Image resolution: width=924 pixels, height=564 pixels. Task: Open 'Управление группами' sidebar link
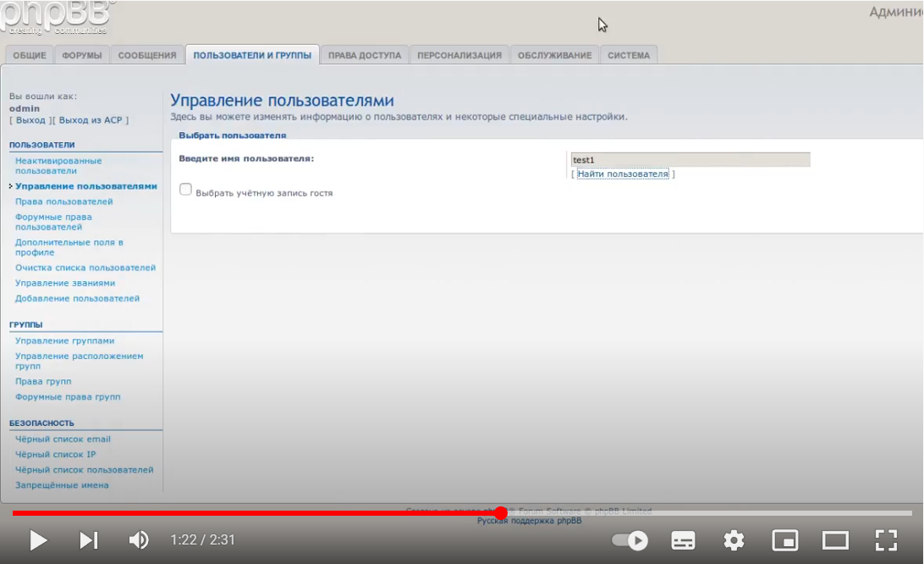(65, 340)
